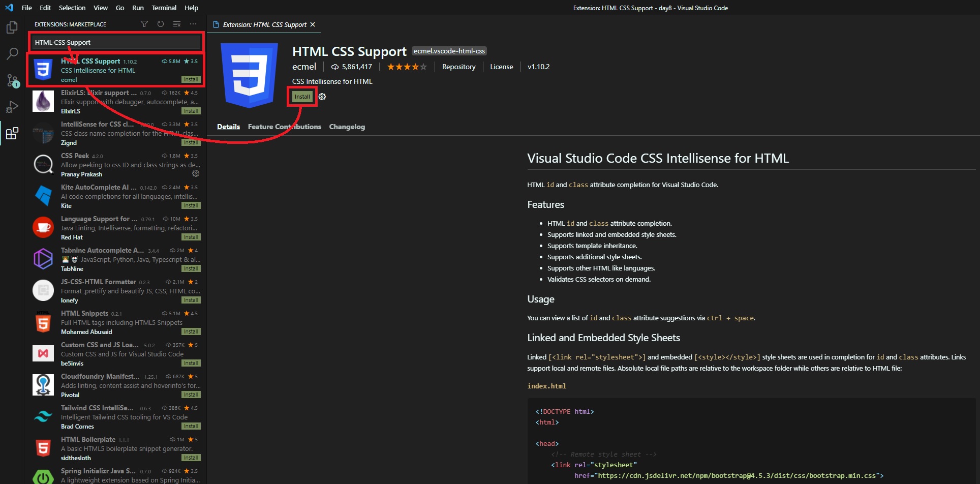Click the ecmel publisher name
The height and width of the screenshot is (484, 980).
[x=304, y=67]
